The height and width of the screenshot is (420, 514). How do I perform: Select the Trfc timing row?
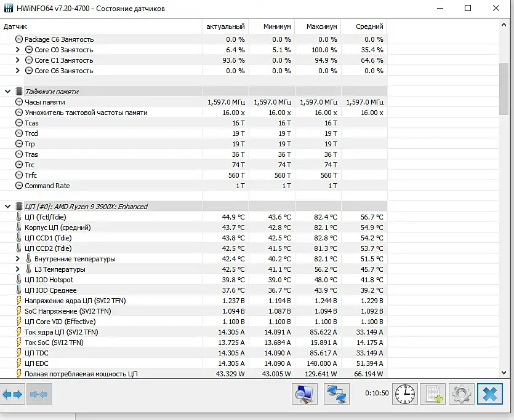193,175
